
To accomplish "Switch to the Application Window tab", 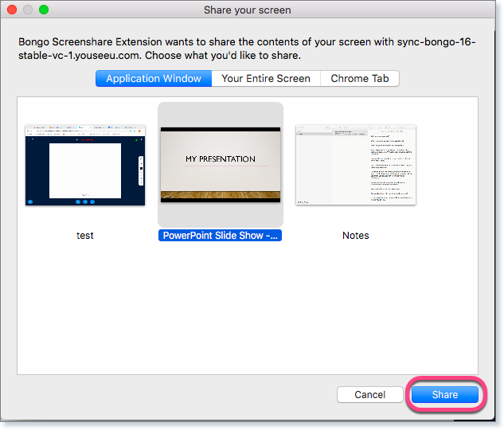I will coord(154,79).
